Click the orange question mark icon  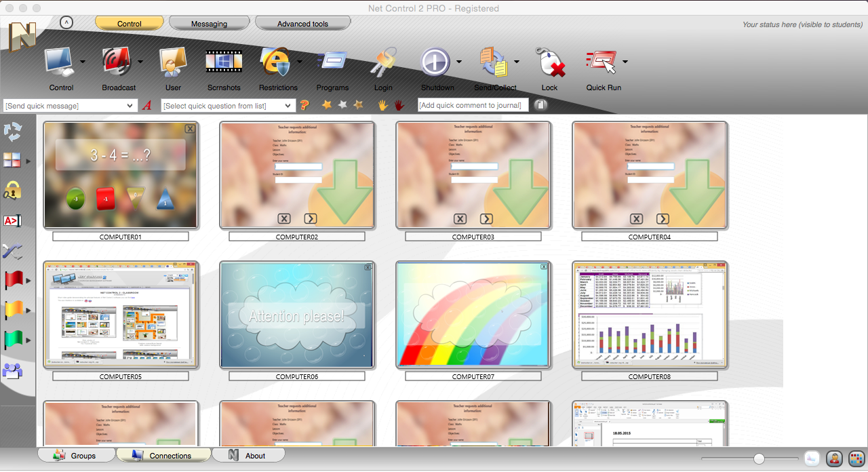304,105
